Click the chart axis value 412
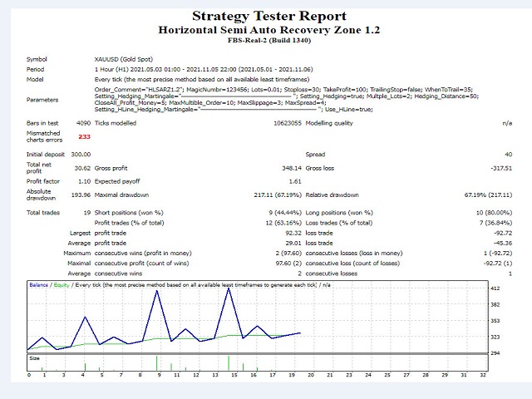Viewport: 532px width, 399px height. pyautogui.click(x=495, y=288)
